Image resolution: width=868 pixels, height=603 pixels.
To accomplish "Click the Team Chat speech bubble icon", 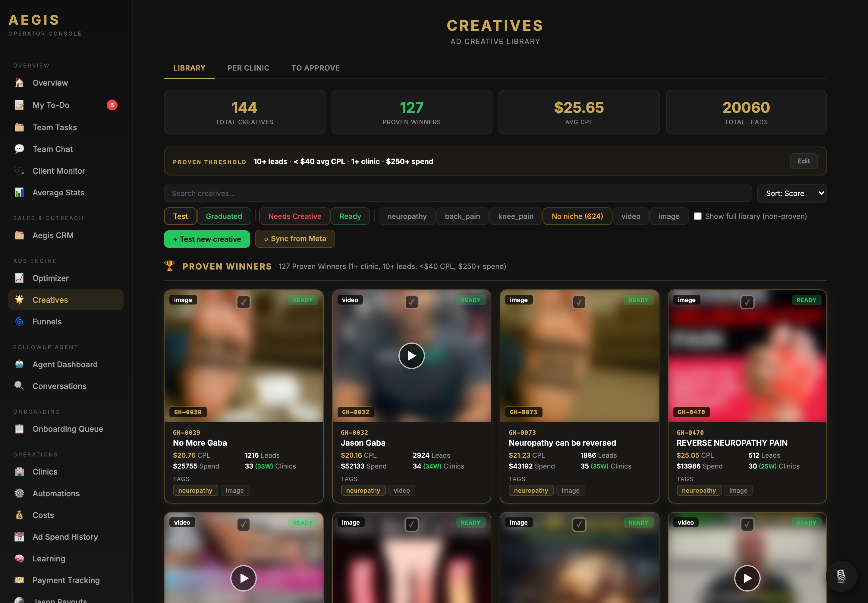I will click(x=19, y=149).
